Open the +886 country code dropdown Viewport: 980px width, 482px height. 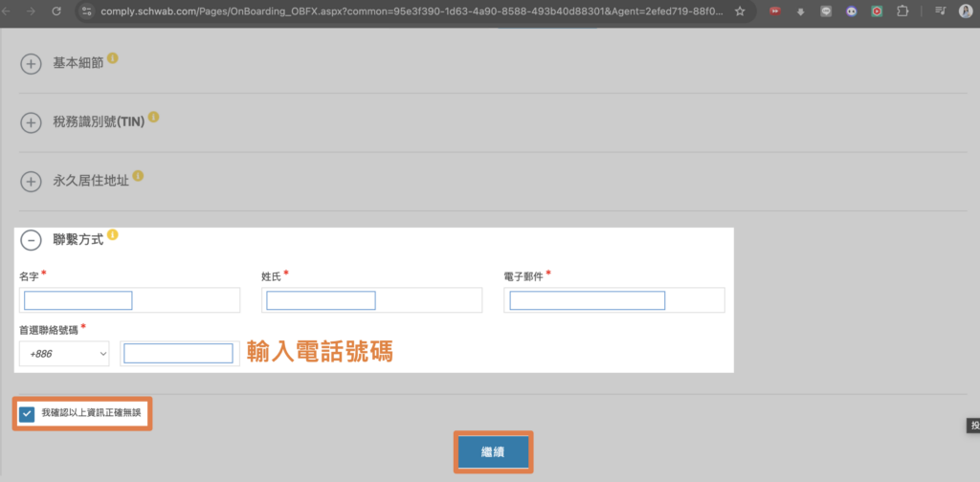[x=64, y=354]
